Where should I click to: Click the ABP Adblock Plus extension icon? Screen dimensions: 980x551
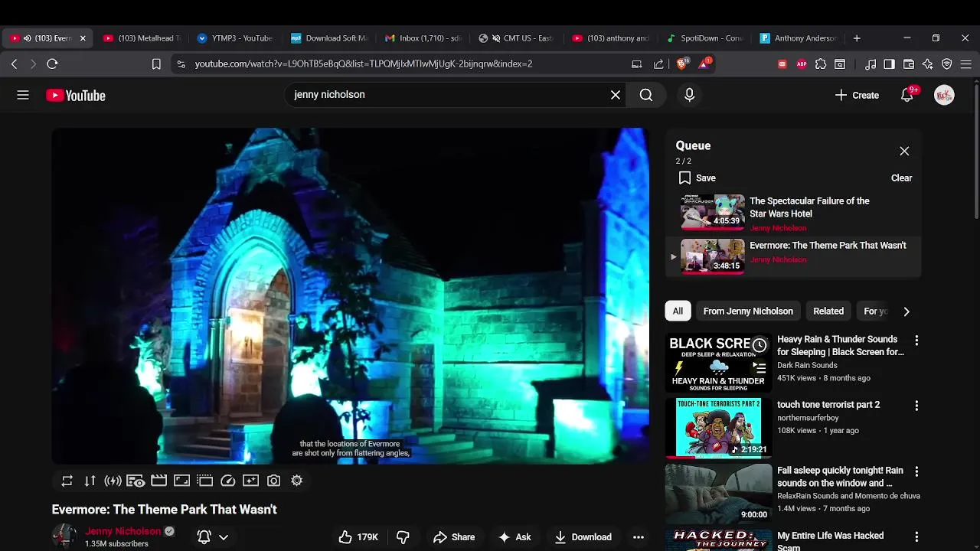click(x=801, y=64)
